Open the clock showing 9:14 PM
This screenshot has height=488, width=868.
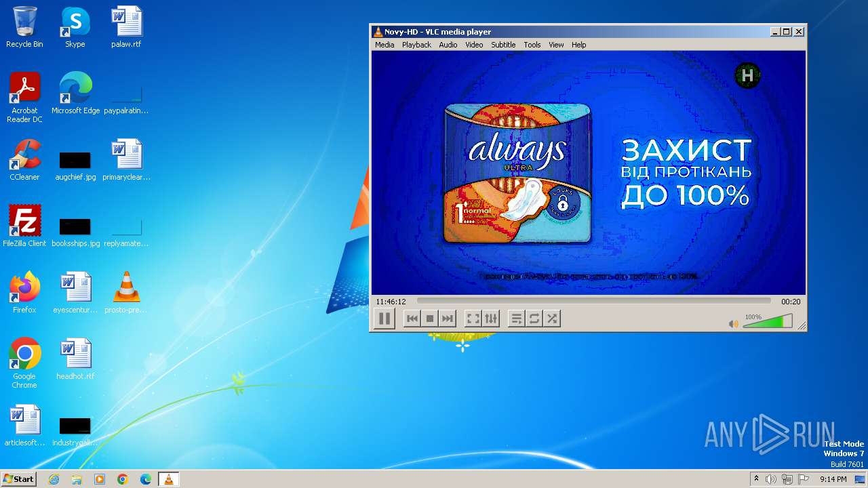[x=833, y=479]
